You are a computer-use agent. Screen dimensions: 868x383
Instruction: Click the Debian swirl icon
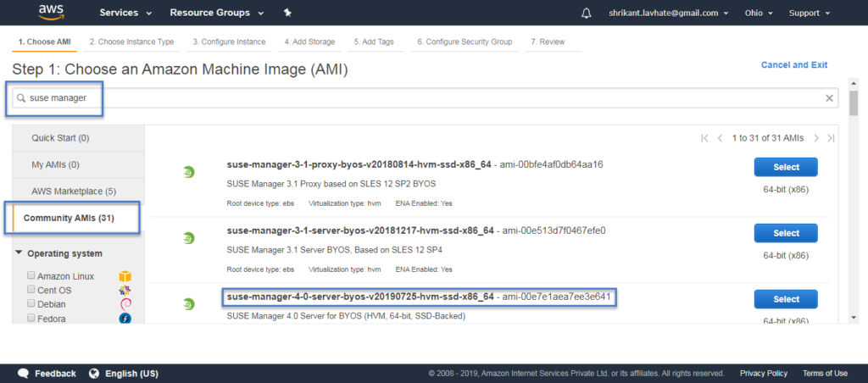pyautogui.click(x=125, y=304)
